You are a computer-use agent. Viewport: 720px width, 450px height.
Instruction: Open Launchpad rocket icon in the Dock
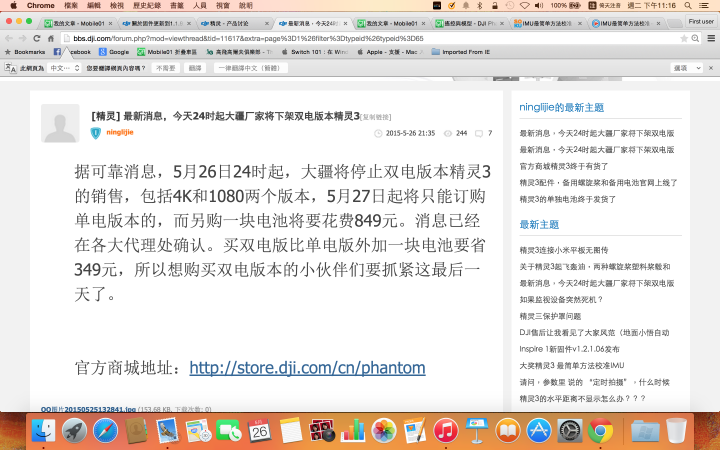(74, 431)
